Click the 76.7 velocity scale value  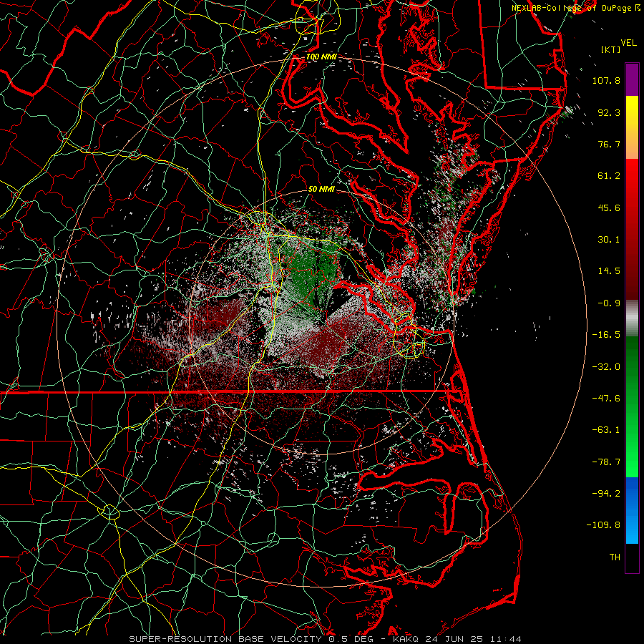pos(609,144)
